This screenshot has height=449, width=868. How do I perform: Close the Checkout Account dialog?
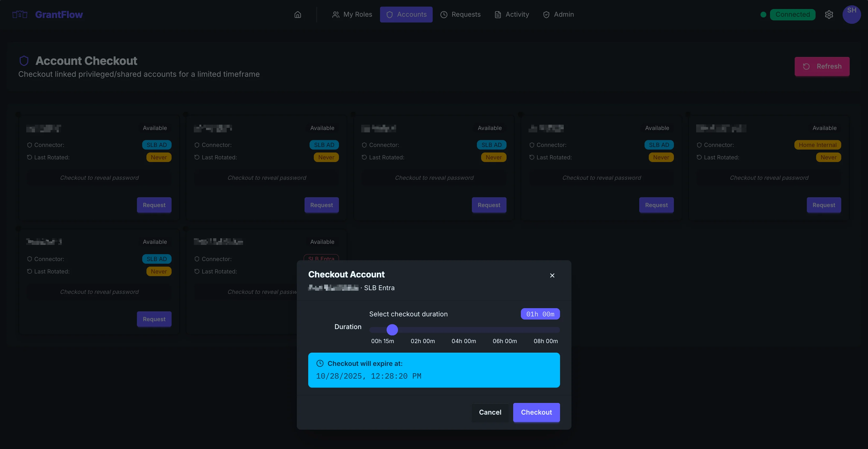click(x=552, y=275)
